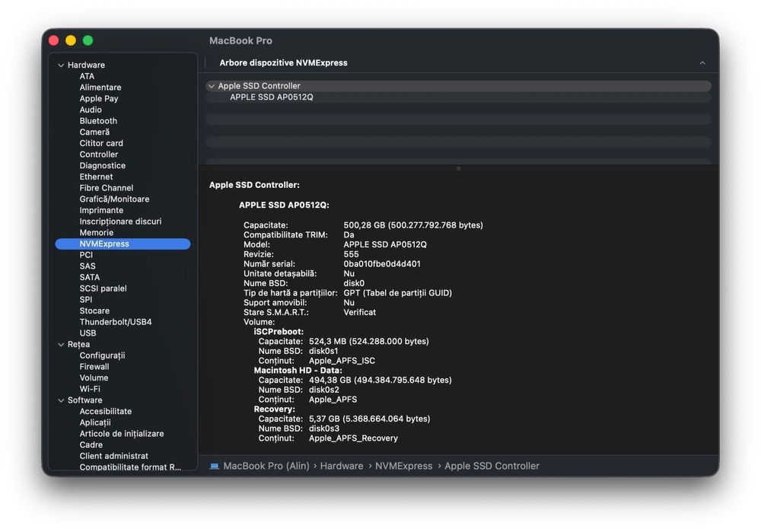Show Wi-Fi network information
761x532 pixels.
[90, 389]
